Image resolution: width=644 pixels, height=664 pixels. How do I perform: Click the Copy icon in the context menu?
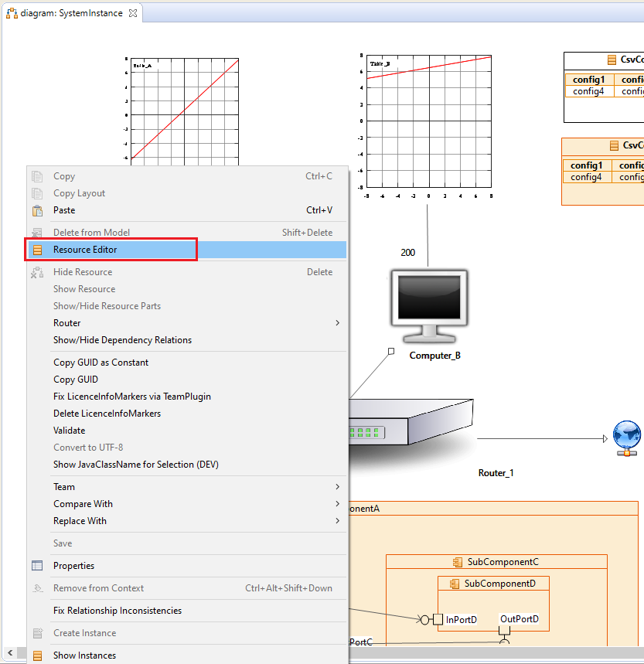coord(37,175)
